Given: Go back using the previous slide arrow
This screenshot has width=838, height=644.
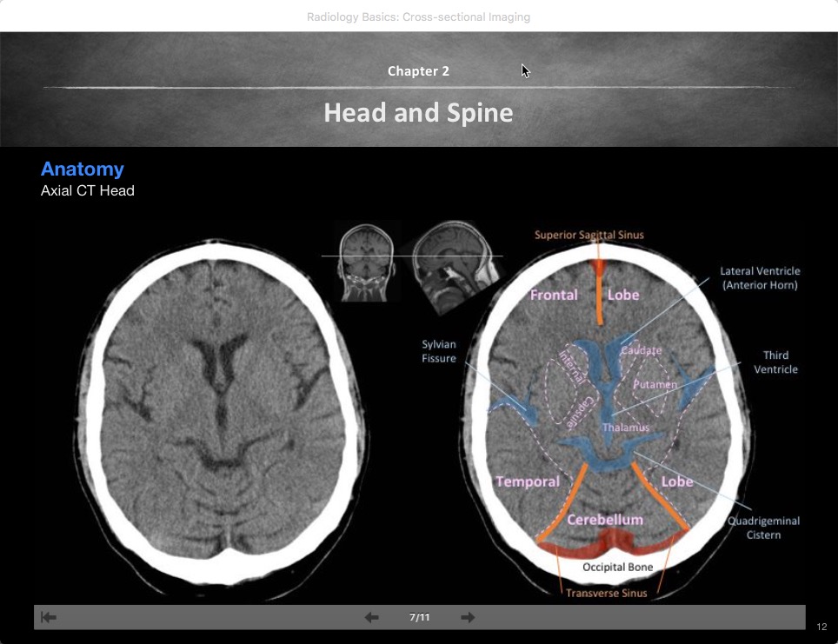Looking at the screenshot, I should (x=371, y=617).
